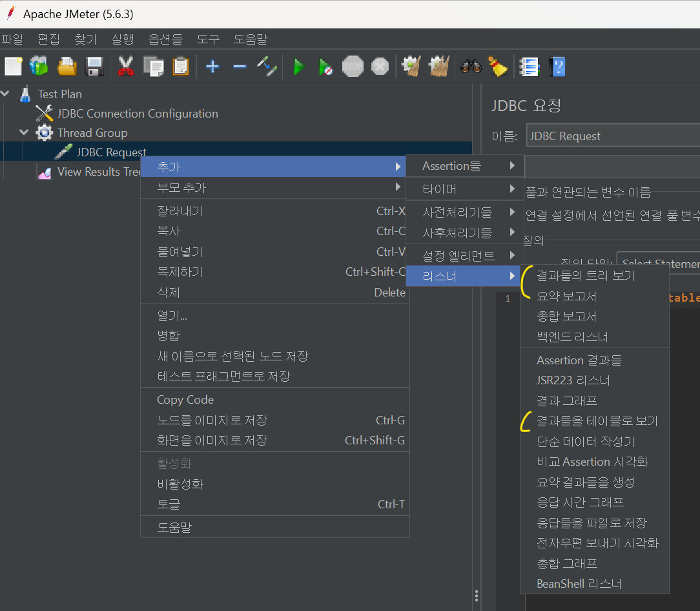This screenshot has width=700, height=611.
Task: Select View Results Tree node
Action: tap(99, 172)
